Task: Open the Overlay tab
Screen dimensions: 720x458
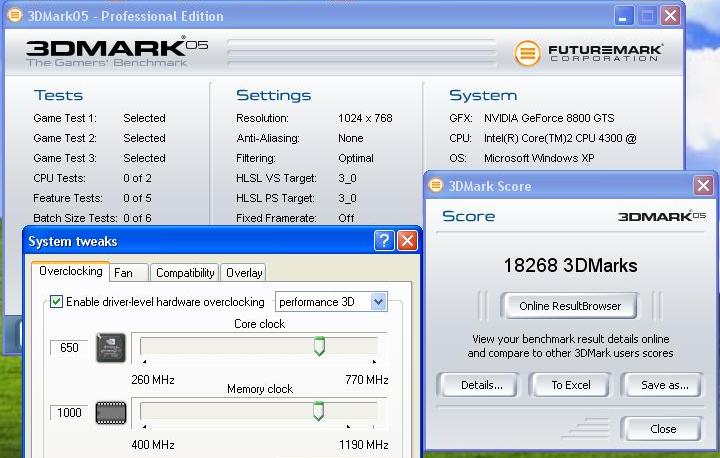Action: click(243, 273)
